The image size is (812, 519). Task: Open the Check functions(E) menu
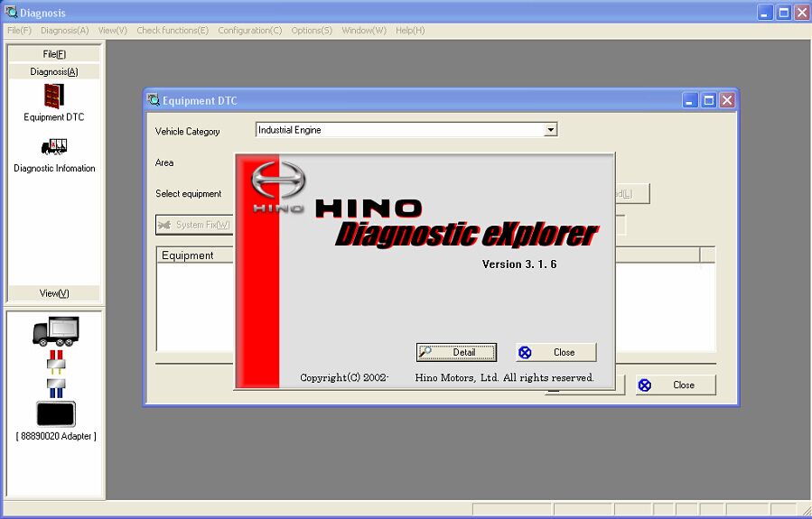pyautogui.click(x=173, y=31)
